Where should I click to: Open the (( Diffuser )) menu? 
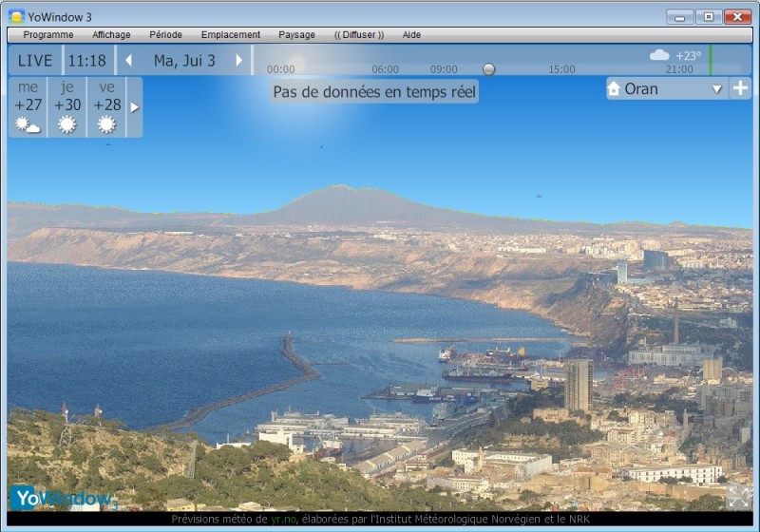point(359,35)
